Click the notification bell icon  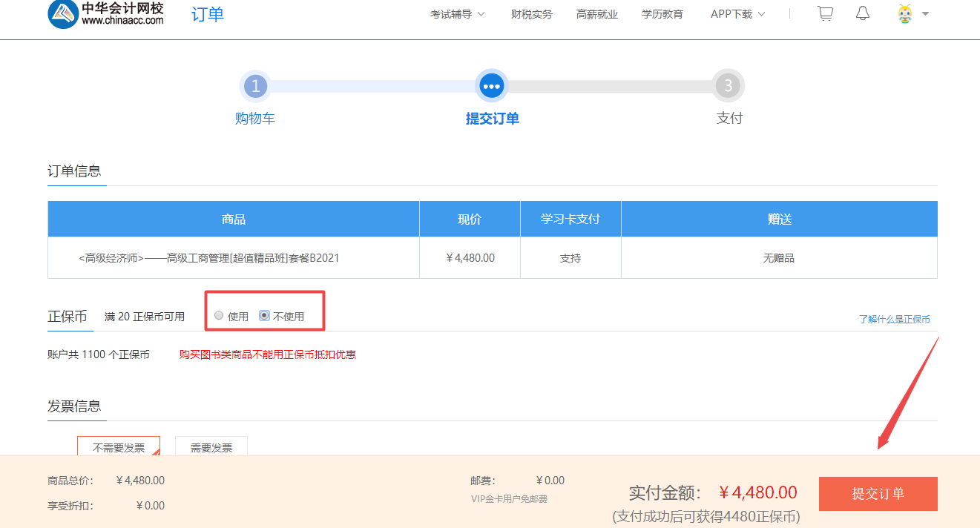pos(862,13)
